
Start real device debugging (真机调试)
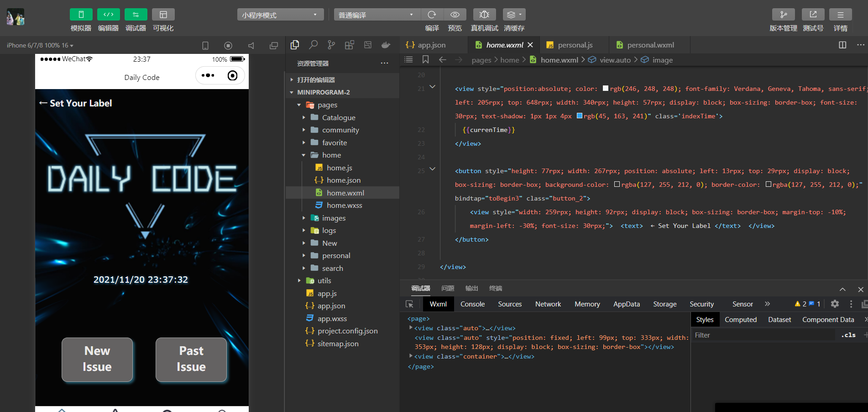click(x=485, y=15)
